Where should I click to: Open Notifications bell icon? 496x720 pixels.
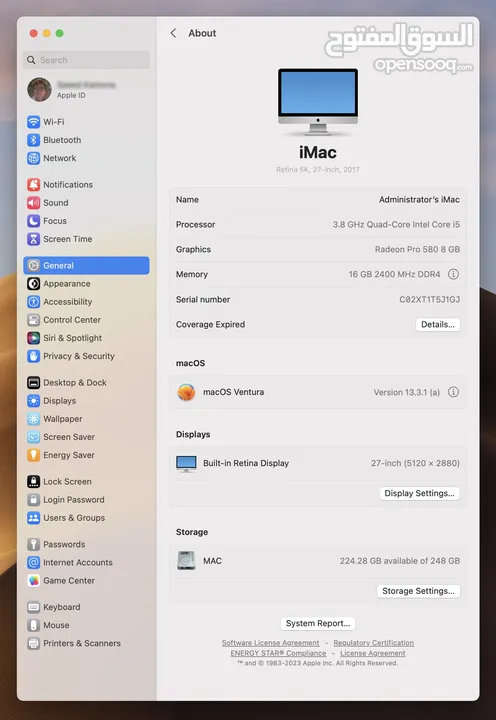point(34,185)
